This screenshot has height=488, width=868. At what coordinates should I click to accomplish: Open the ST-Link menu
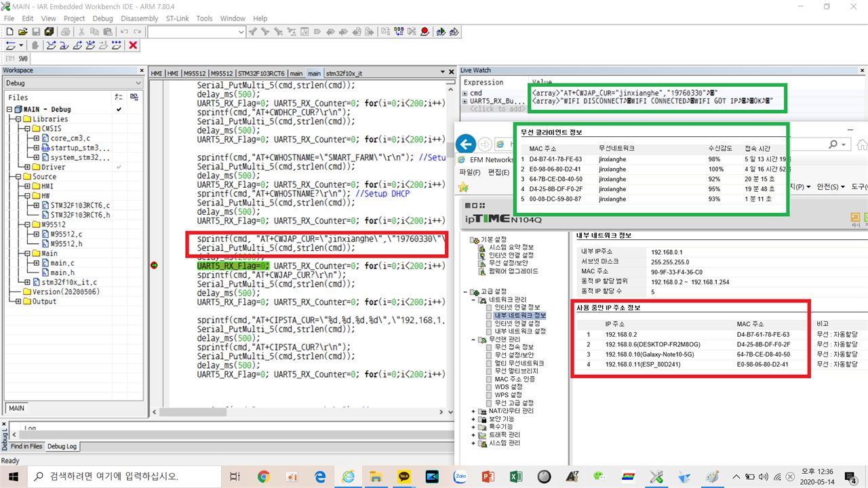(x=178, y=18)
